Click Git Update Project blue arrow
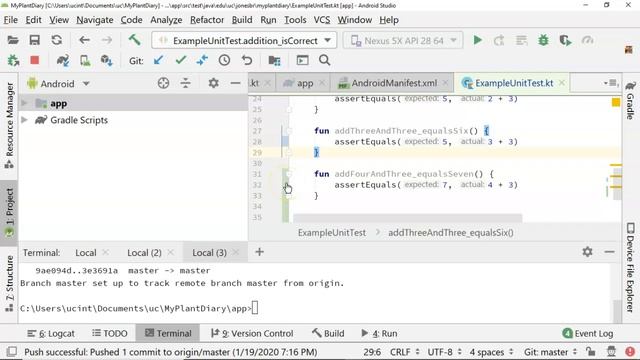 coord(158,60)
